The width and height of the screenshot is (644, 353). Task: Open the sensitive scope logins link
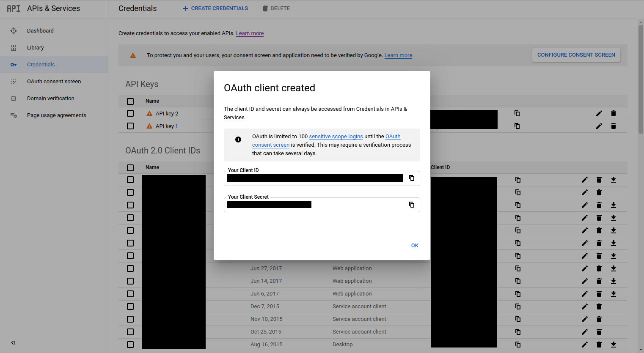[336, 137]
